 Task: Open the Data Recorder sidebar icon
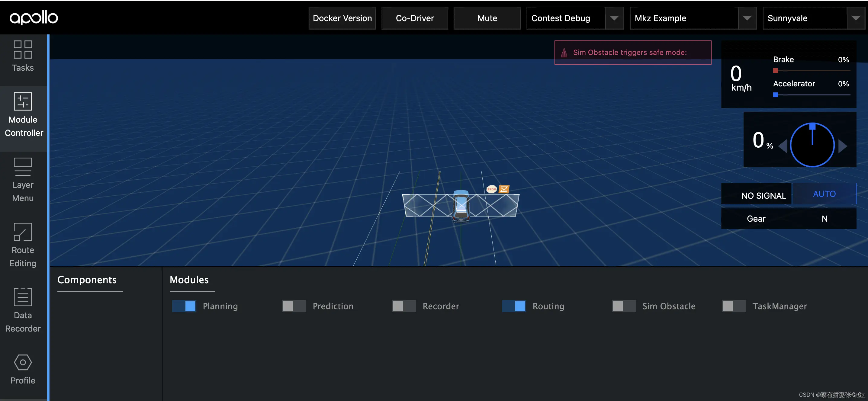(23, 297)
